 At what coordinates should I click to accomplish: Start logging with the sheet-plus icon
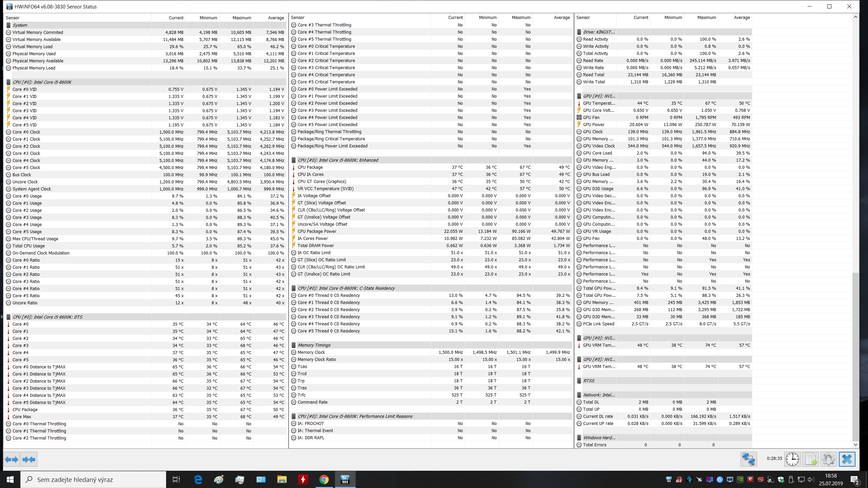(811, 460)
